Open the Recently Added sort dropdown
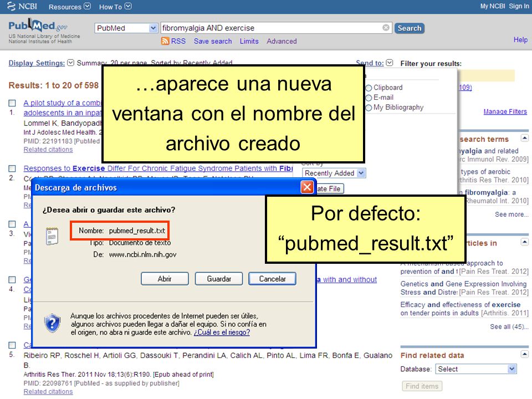The image size is (532, 399). 334,173
